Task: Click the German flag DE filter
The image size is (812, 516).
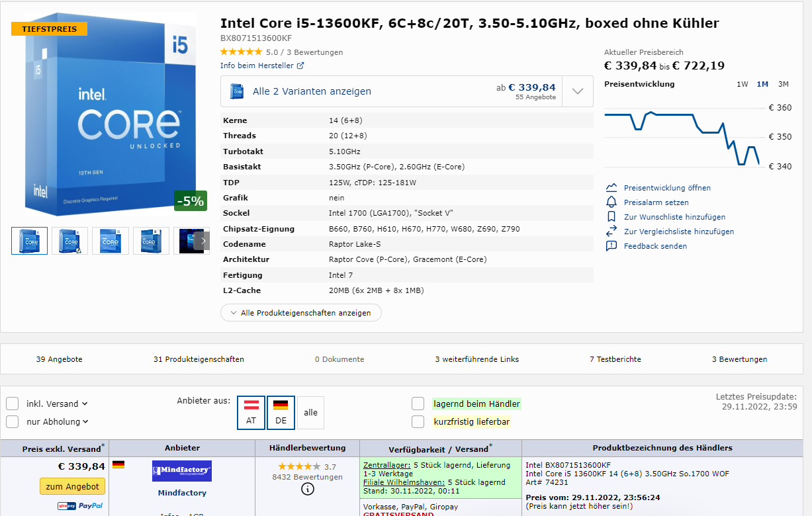Action: point(281,413)
